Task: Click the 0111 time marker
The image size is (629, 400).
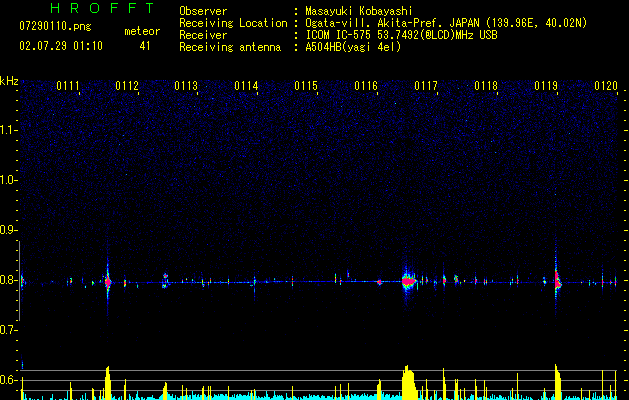Action: pos(68,85)
